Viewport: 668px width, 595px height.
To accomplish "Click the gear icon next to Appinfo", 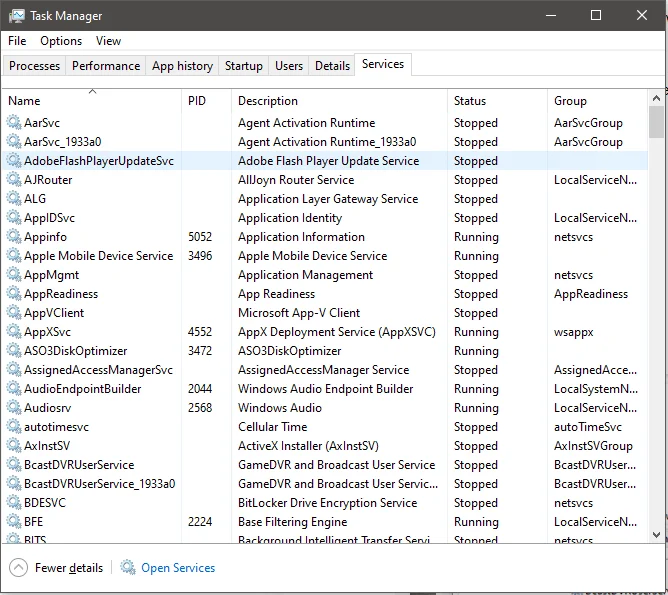I will [x=14, y=237].
